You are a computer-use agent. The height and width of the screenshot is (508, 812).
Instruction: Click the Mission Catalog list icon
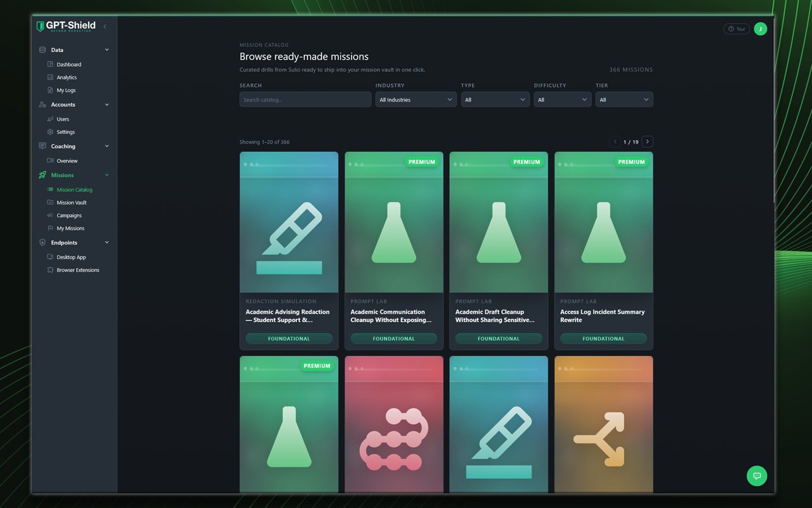[51, 189]
